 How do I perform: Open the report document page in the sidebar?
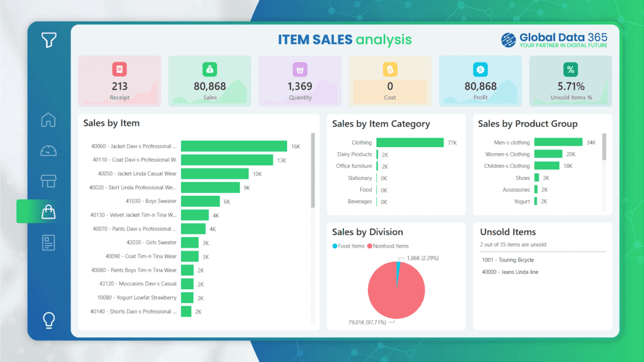click(48, 243)
